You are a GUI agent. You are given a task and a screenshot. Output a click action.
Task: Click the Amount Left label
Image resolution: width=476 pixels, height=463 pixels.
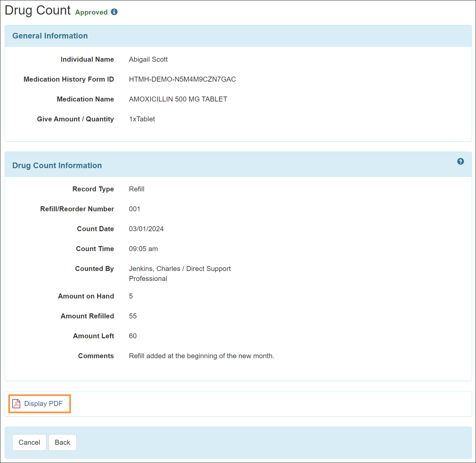click(93, 336)
